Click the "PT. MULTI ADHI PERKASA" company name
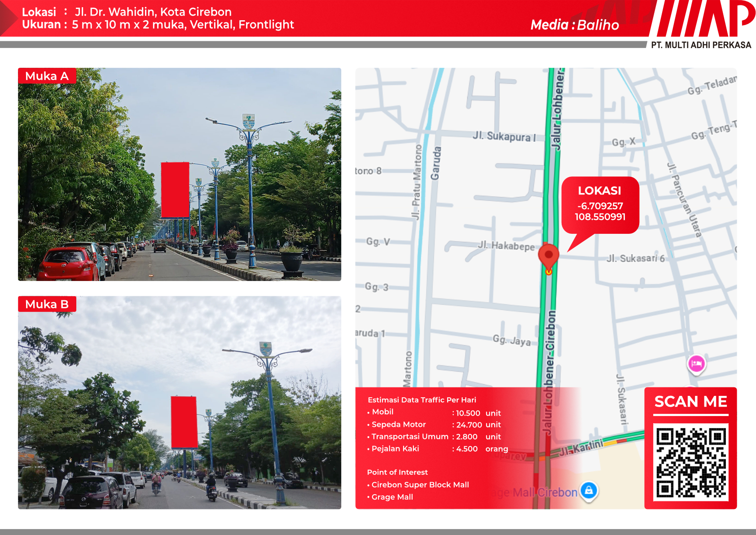The height and width of the screenshot is (535, 756). pos(701,45)
